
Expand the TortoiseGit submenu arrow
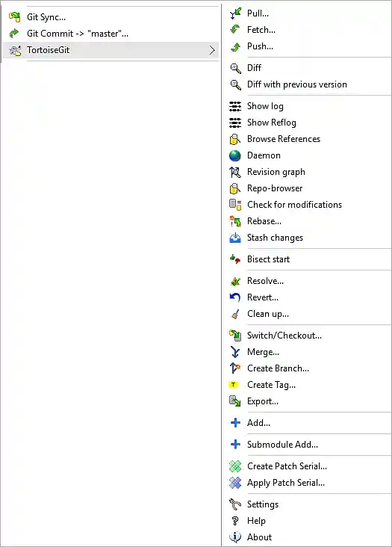212,50
